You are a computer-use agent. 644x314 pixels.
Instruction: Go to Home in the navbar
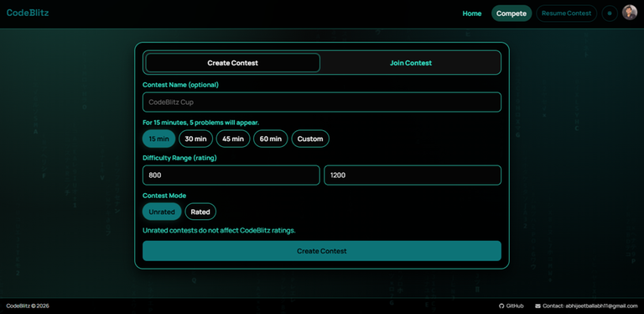click(472, 13)
